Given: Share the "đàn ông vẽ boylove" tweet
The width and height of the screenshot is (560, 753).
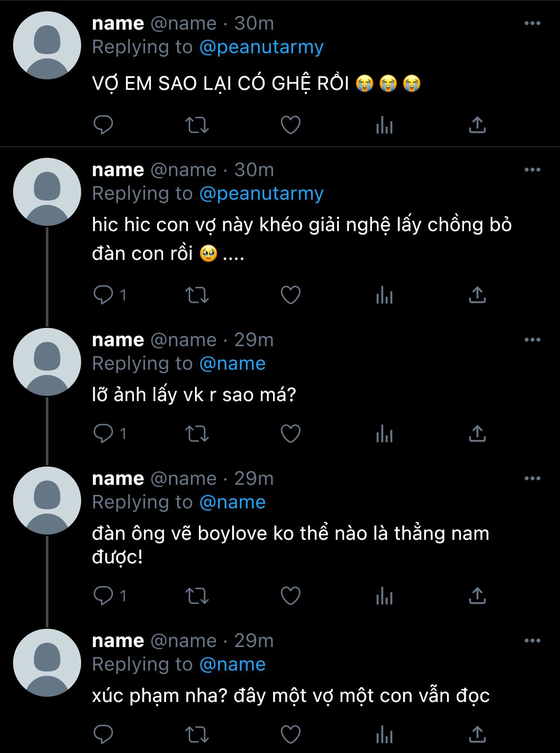Looking at the screenshot, I should (x=477, y=596).
